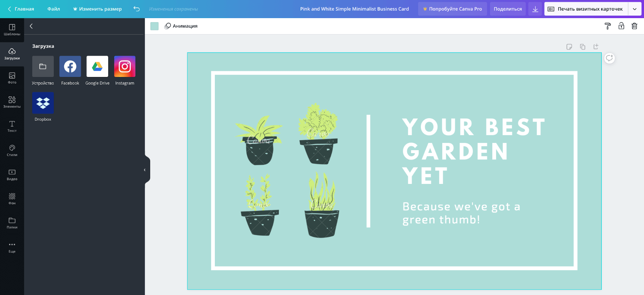Open the Текст sidebar tab
Image resolution: width=644 pixels, height=295 pixels.
pyautogui.click(x=12, y=126)
